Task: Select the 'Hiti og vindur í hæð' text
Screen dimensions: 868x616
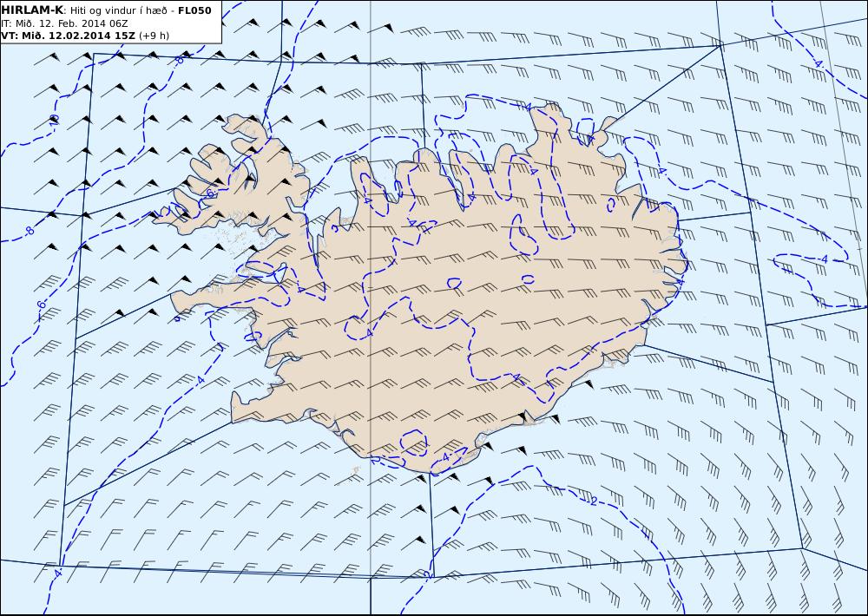Action: coord(116,11)
